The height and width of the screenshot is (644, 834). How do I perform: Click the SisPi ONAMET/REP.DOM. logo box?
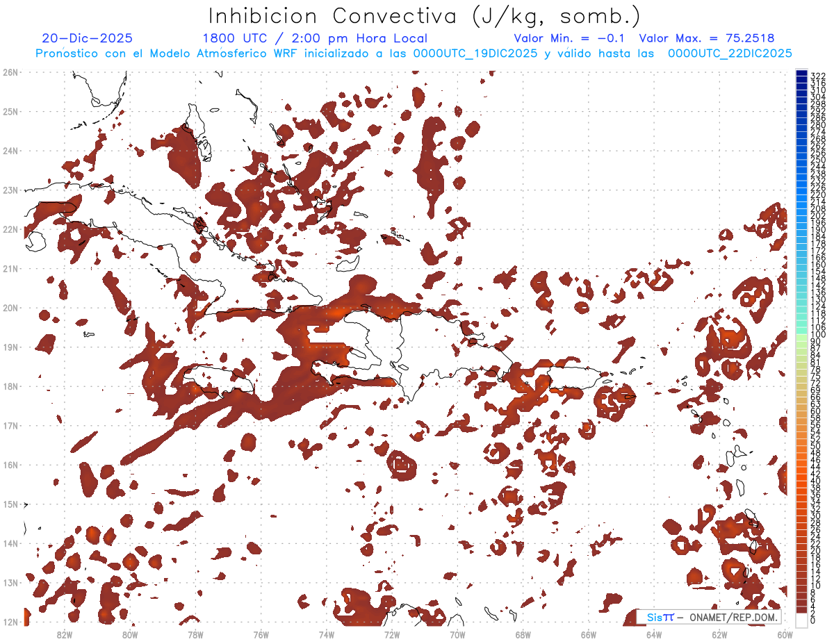click(709, 617)
